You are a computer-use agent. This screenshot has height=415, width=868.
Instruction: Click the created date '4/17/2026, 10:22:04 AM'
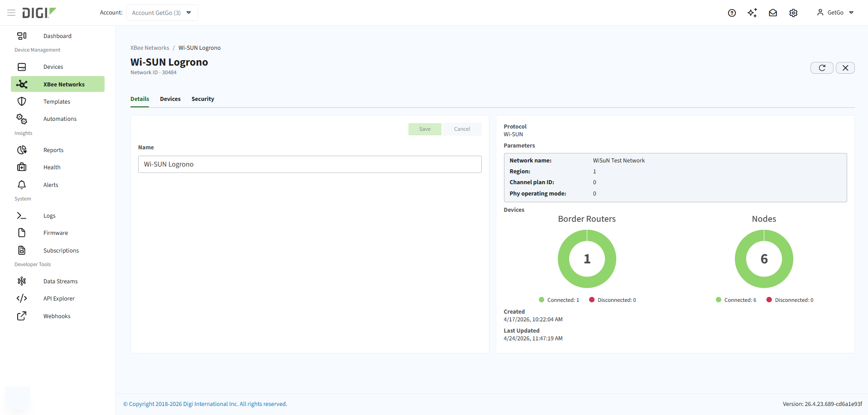click(x=533, y=320)
